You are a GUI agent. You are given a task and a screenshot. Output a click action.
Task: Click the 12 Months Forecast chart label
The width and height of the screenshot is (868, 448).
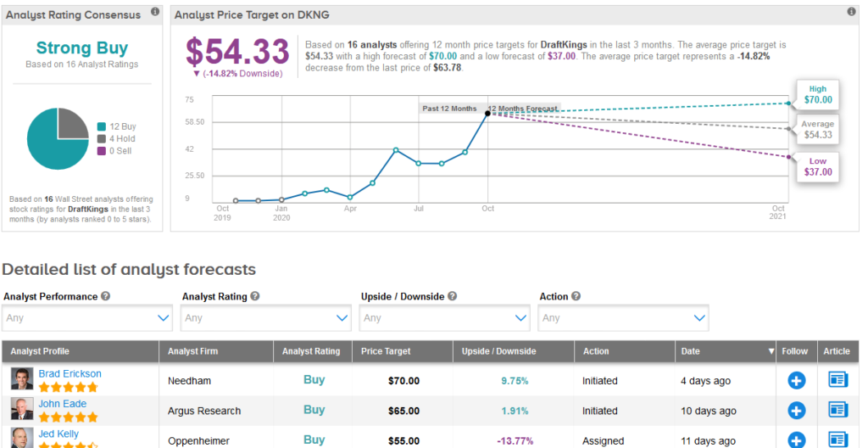point(524,108)
